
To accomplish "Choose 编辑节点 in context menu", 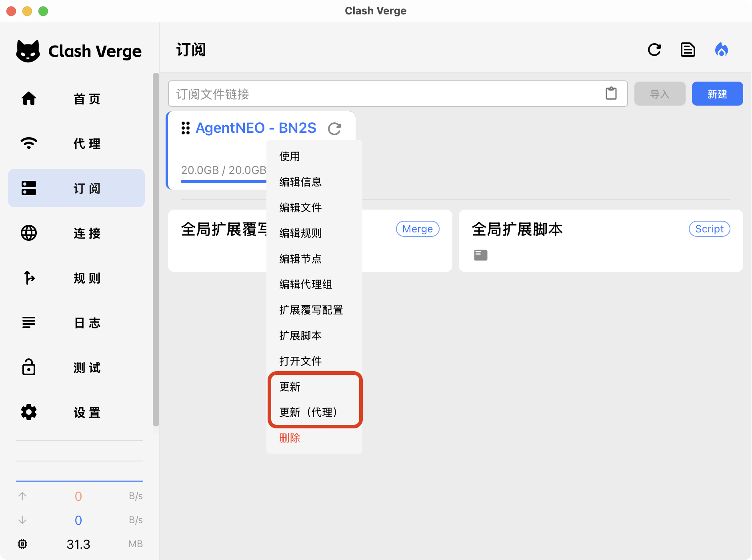I will (x=314, y=258).
